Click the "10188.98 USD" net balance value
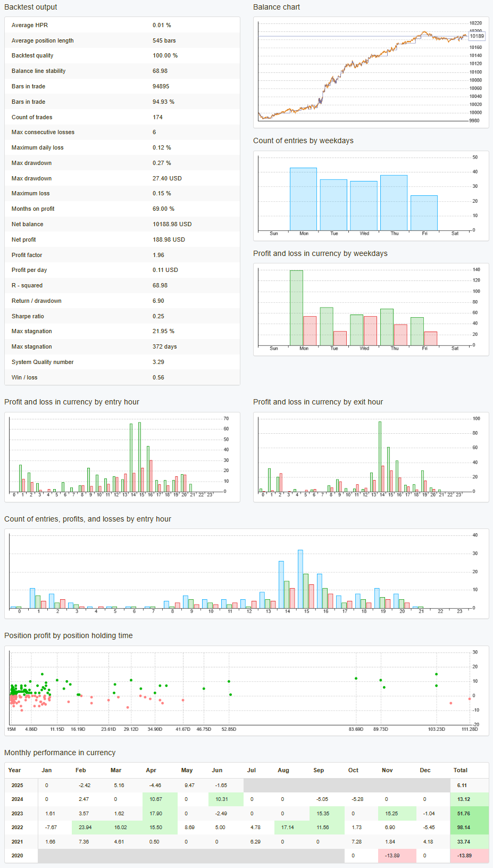This screenshot has width=493, height=868. [172, 224]
